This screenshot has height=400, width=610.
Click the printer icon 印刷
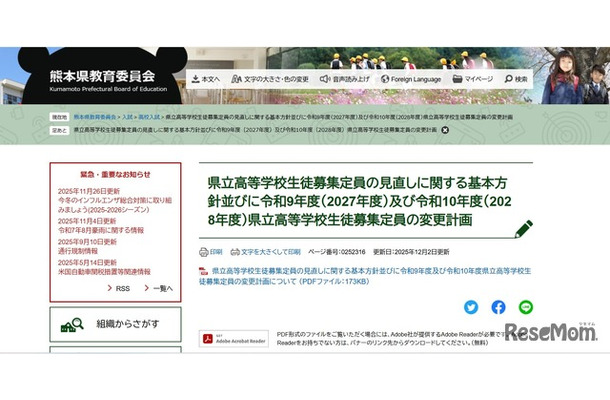210,252
